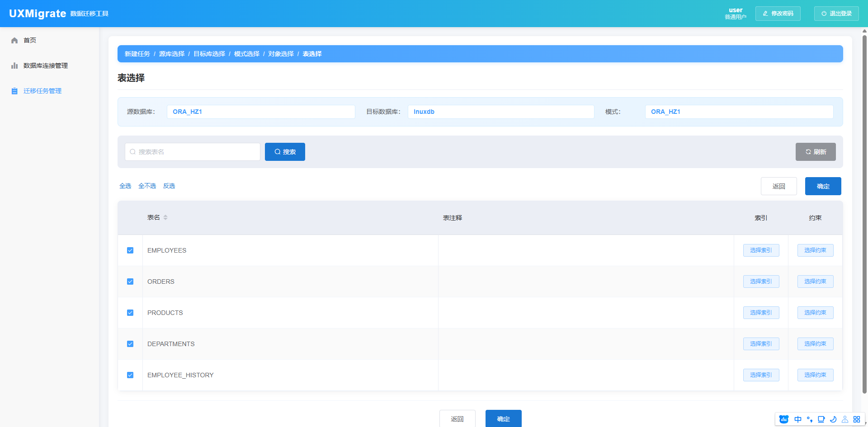The image size is (868, 427).
Task: Go to 模式选择 in the breadcrumb
Action: pos(246,54)
